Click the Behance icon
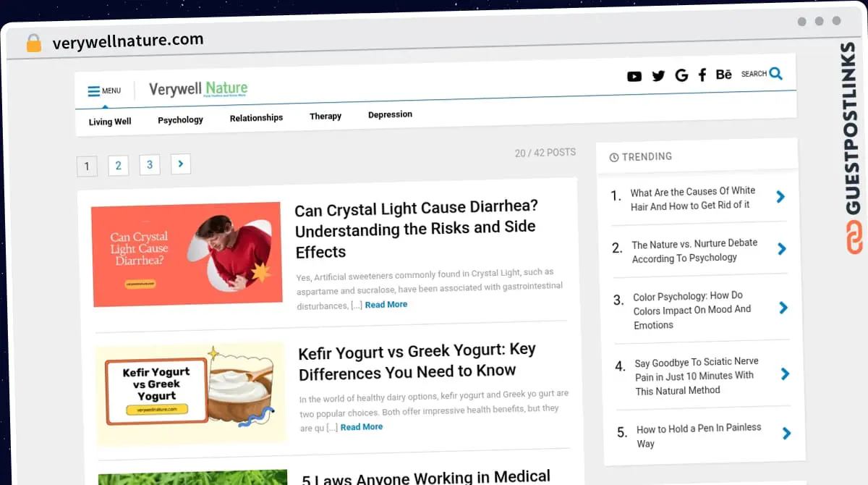This screenshot has height=485, width=868. [x=723, y=75]
